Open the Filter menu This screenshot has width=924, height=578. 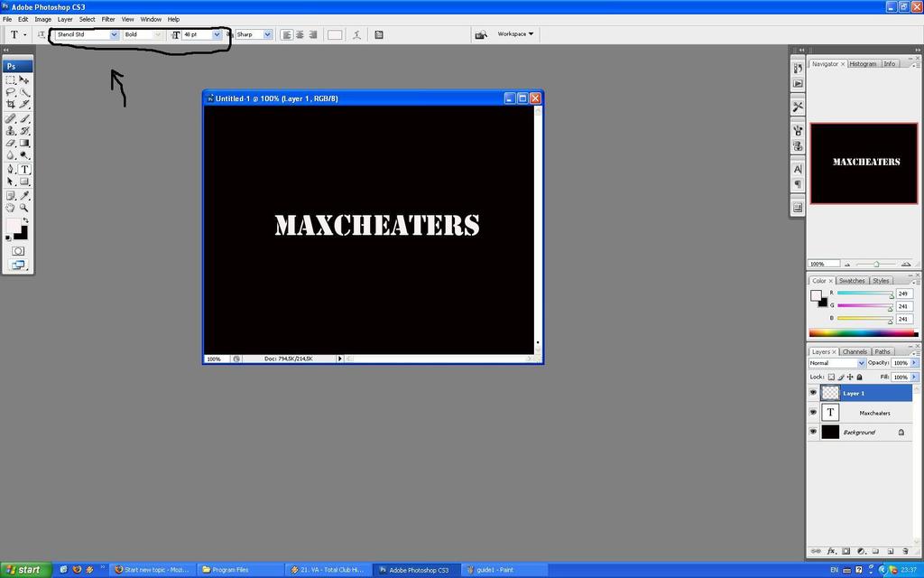click(108, 19)
